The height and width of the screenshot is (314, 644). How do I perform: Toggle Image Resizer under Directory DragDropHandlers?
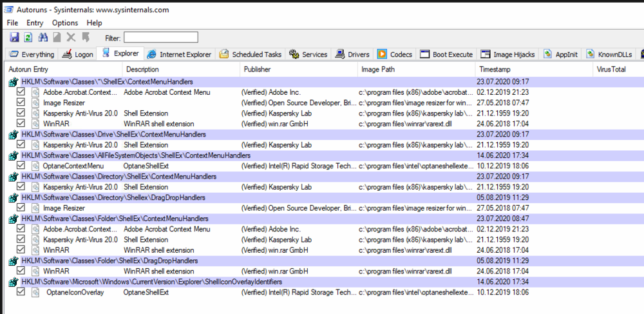coord(21,208)
